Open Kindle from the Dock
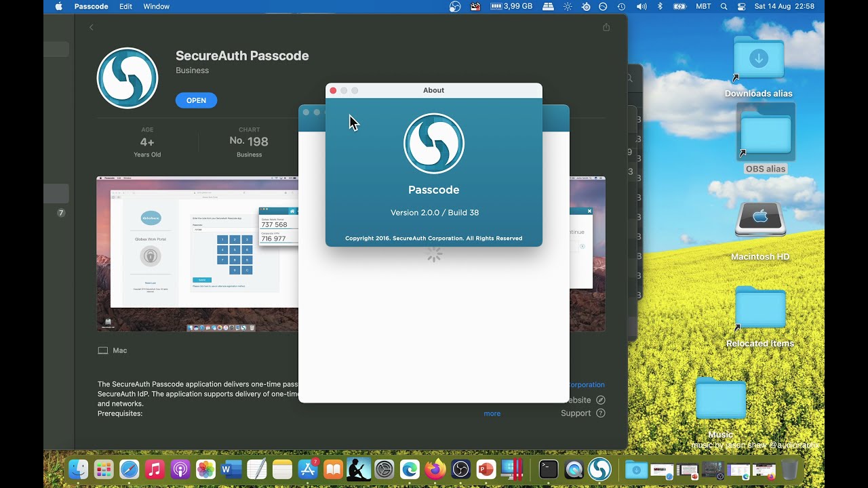 click(x=359, y=469)
